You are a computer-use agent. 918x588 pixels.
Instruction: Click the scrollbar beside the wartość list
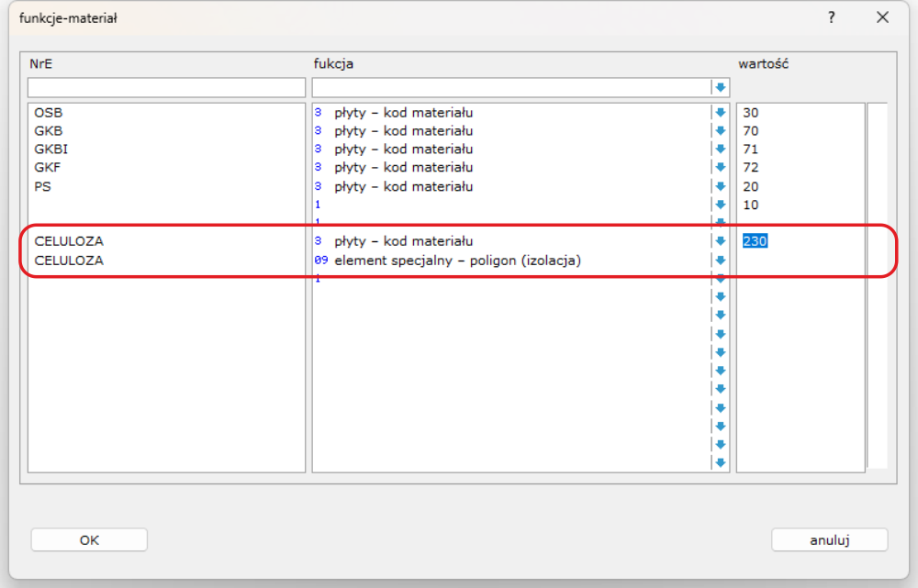(x=877, y=286)
